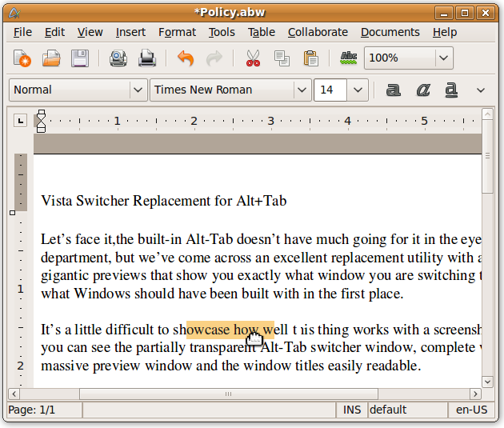Click the greyed Redo arrow icon
Viewport: 504px width, 428px height.
214,58
